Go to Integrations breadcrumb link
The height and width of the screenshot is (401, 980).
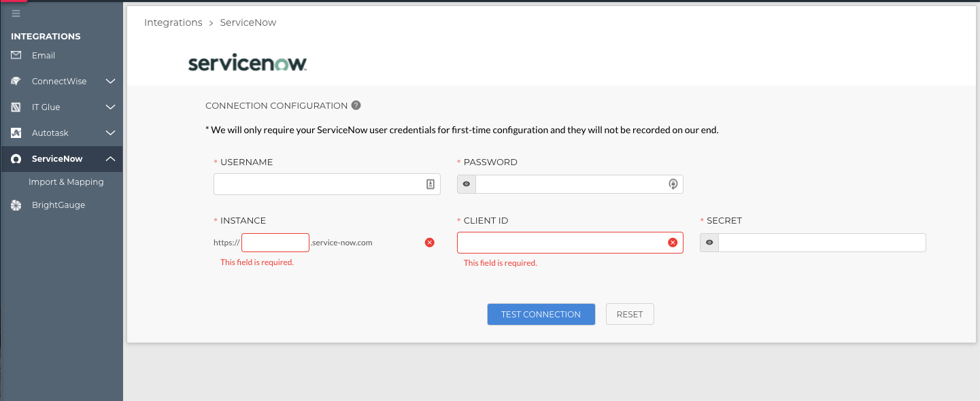pos(173,22)
